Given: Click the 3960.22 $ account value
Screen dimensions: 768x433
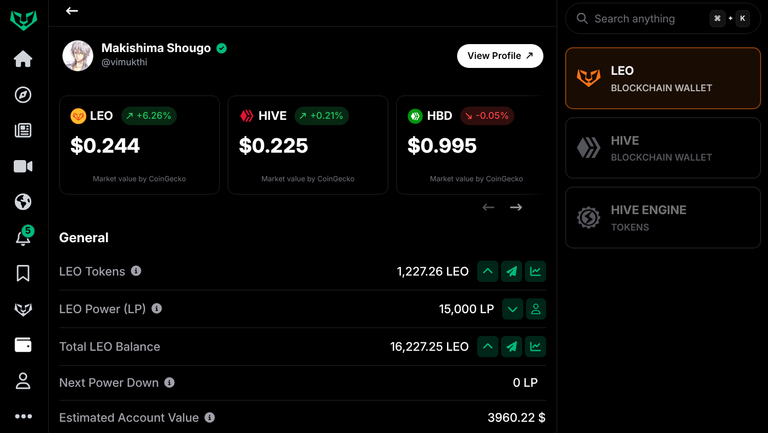Looking at the screenshot, I should click(x=516, y=418).
